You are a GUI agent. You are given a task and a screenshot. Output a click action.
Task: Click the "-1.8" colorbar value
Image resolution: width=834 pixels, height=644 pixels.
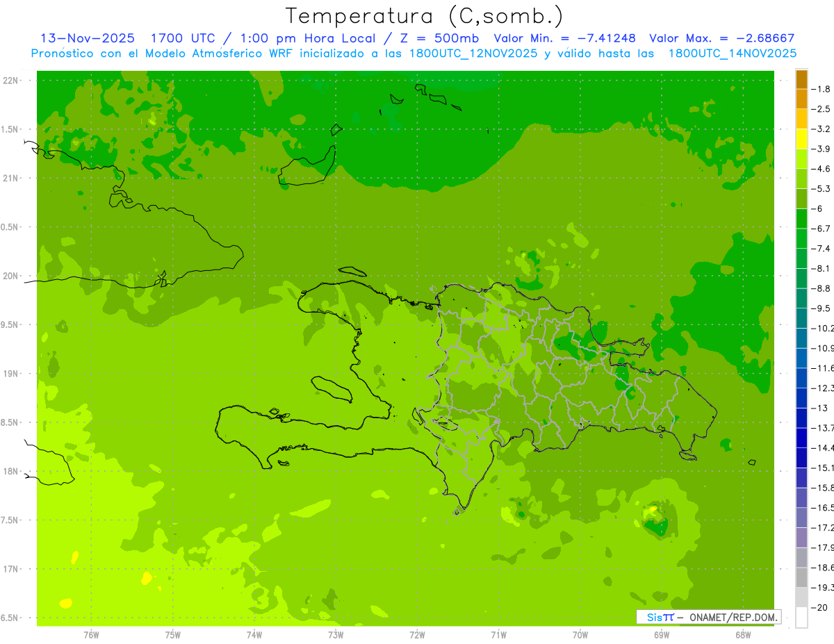coord(821,89)
